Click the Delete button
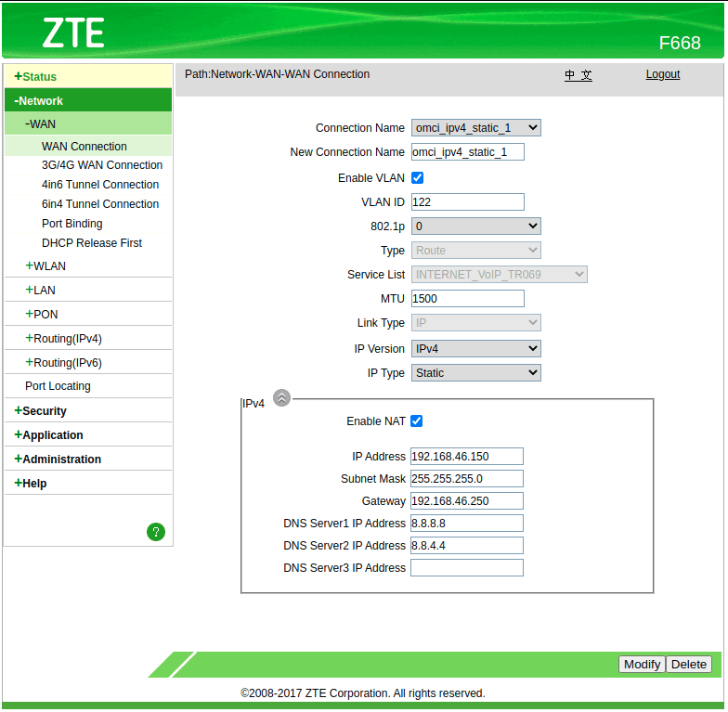The height and width of the screenshot is (712, 728). 689,664
